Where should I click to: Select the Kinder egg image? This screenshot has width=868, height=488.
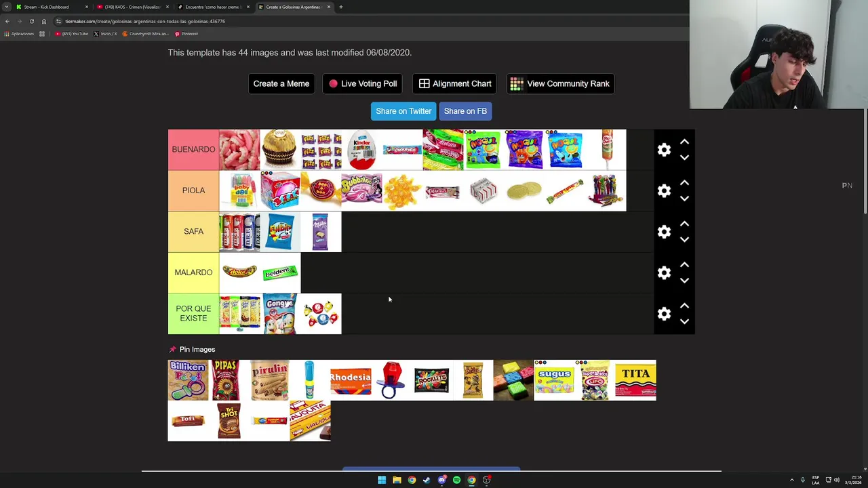tap(361, 150)
